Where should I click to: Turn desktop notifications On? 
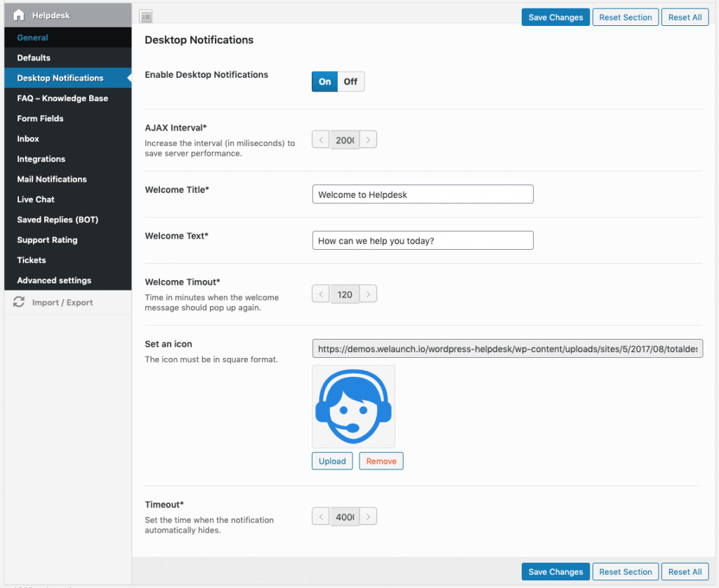tap(324, 81)
